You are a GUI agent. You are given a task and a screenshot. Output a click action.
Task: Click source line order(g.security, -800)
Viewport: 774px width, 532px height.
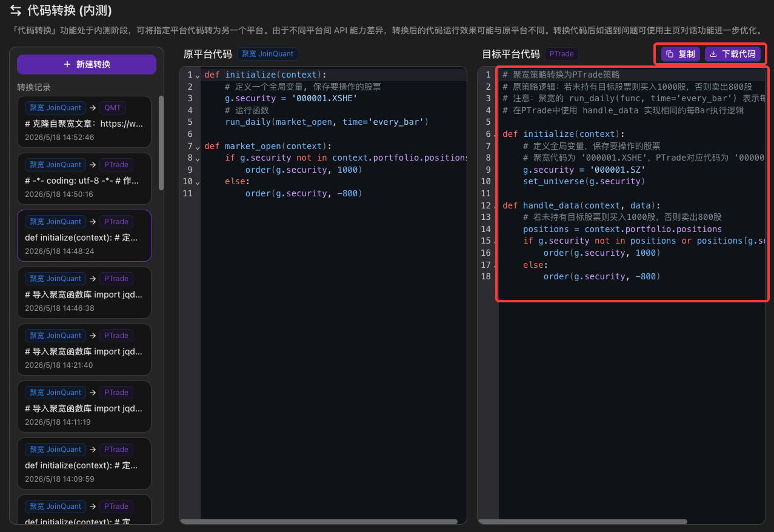pyautogui.click(x=304, y=193)
